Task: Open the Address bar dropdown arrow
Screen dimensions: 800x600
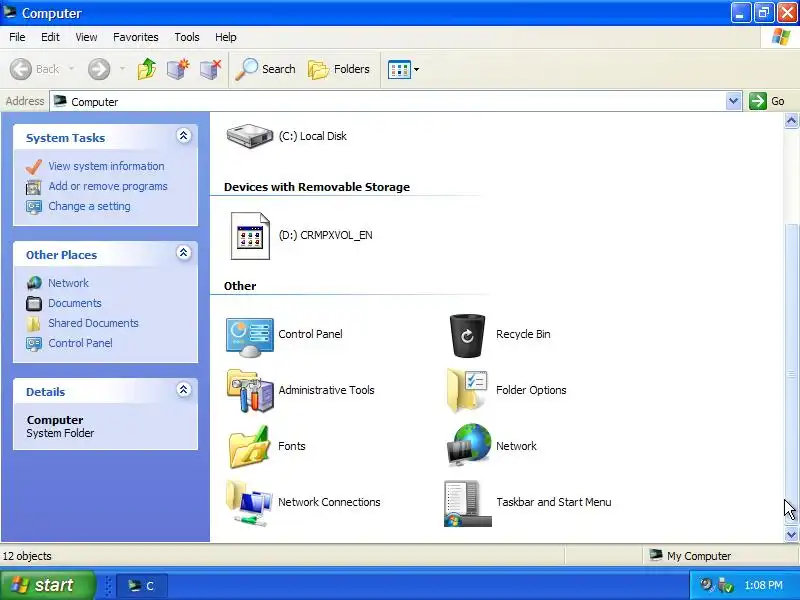Action: (733, 101)
